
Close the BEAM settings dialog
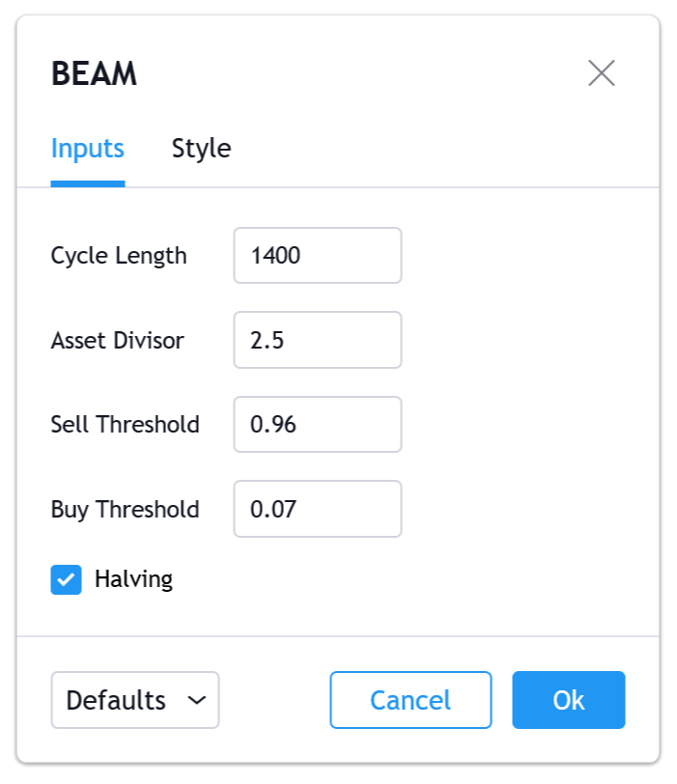pyautogui.click(x=601, y=73)
